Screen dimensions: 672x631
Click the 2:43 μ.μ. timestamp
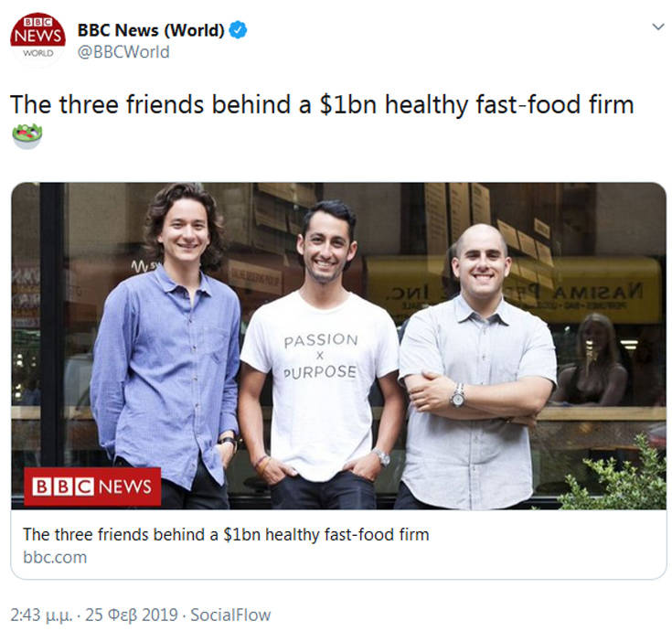[x=41, y=615]
